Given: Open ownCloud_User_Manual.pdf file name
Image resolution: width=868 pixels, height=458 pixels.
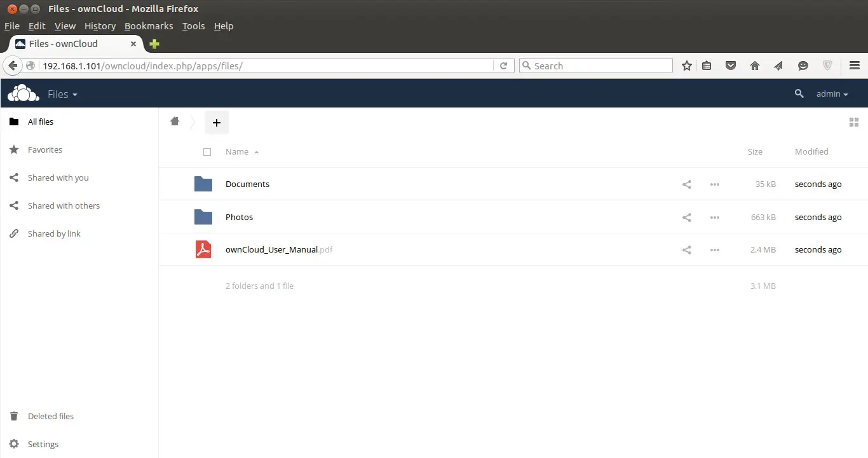Looking at the screenshot, I should (x=279, y=249).
